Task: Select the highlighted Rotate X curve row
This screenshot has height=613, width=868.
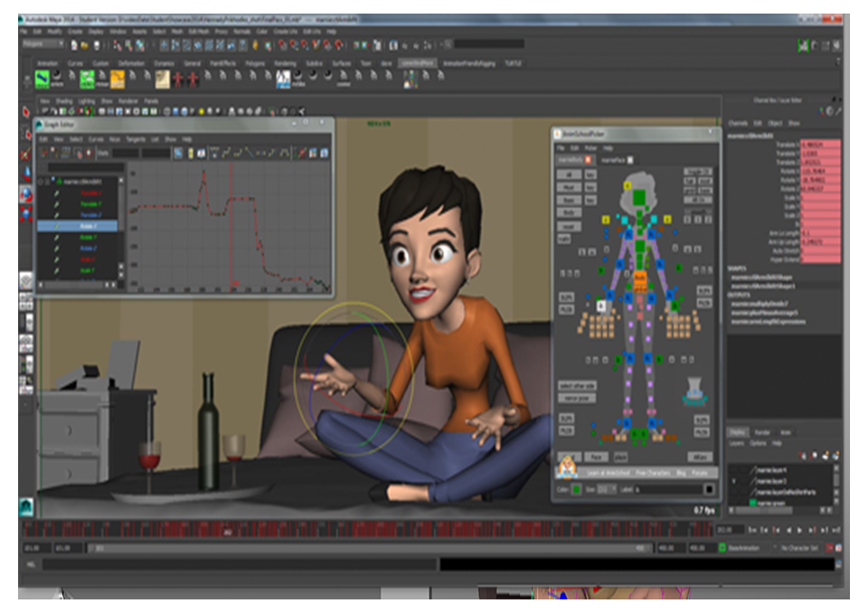Action: [x=78, y=226]
